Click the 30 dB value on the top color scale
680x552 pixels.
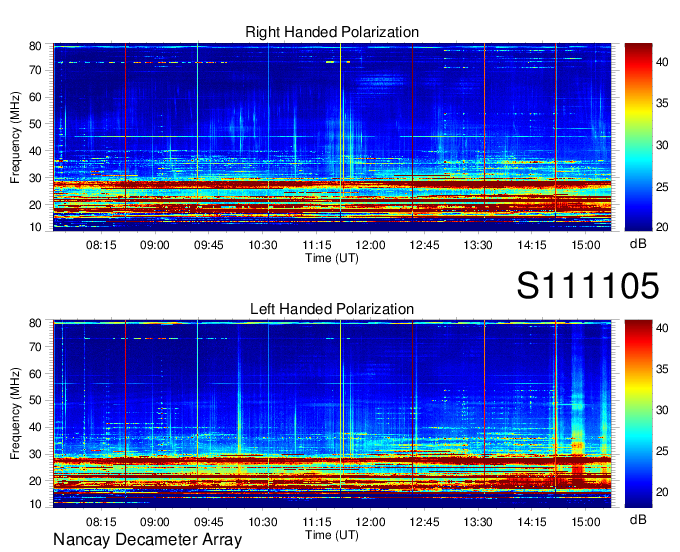click(x=662, y=145)
